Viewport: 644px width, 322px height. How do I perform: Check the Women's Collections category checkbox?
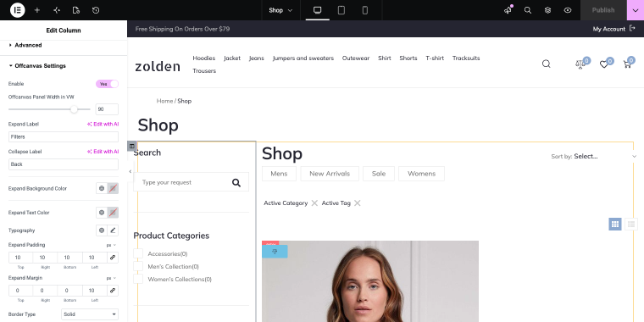pos(138,279)
